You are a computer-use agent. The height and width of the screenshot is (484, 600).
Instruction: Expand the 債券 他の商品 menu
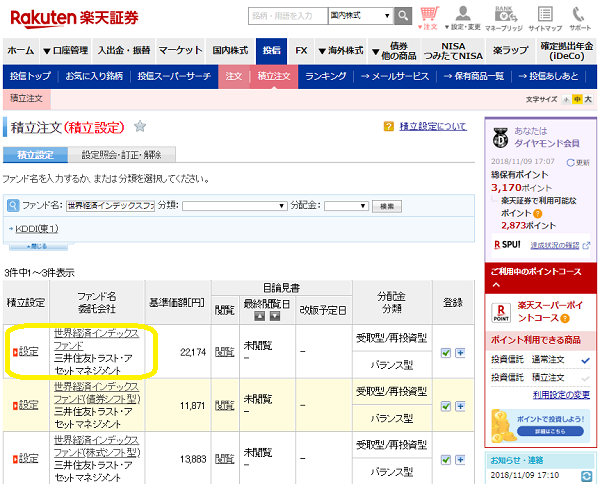(x=394, y=51)
